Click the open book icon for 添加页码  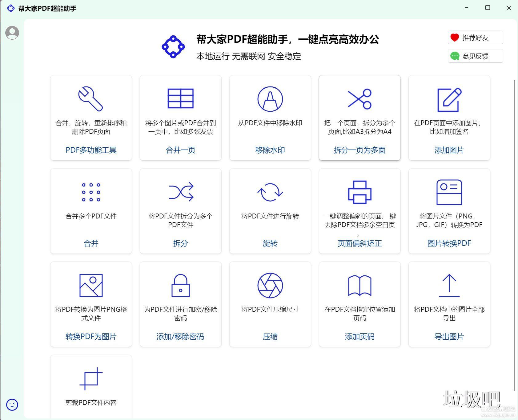coord(359,285)
